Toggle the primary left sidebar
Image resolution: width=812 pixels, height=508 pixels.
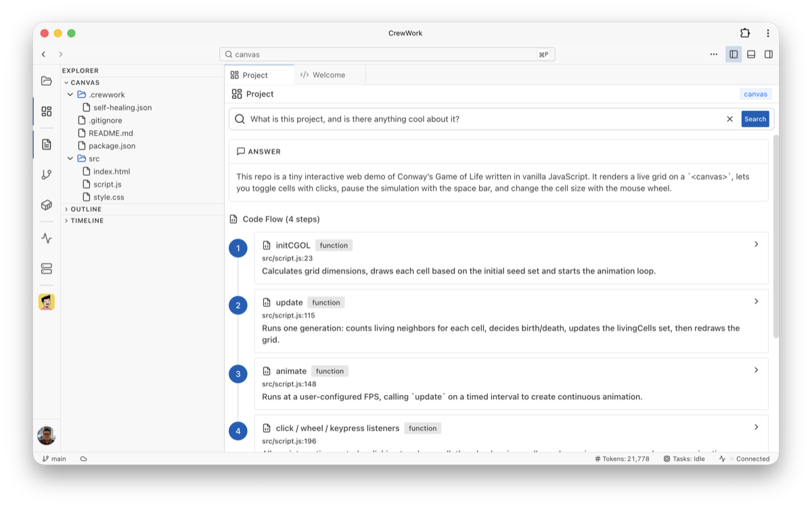(x=734, y=54)
